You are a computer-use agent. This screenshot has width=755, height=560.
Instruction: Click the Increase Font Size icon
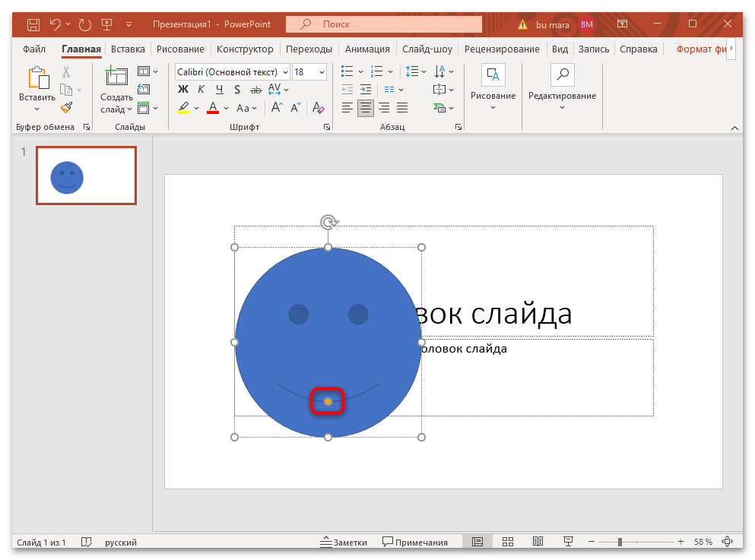[x=277, y=108]
